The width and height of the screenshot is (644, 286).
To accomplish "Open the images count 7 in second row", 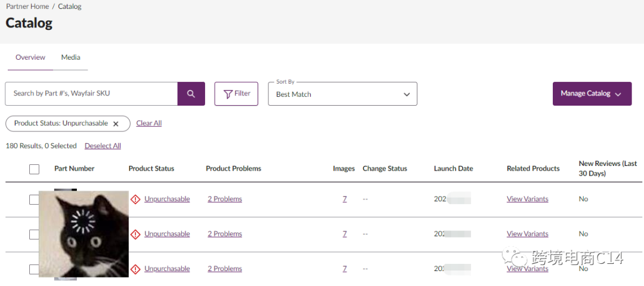I will (345, 234).
